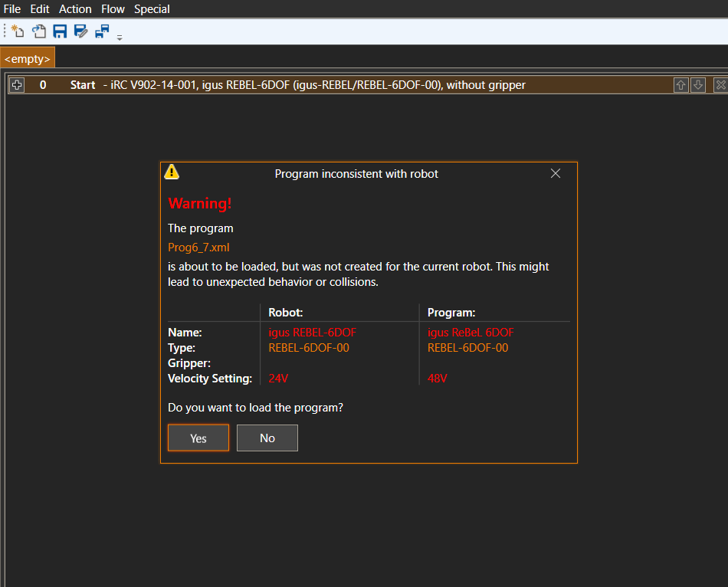The image size is (728, 587).
Task: Expand the Start command with plus
Action: click(17, 85)
